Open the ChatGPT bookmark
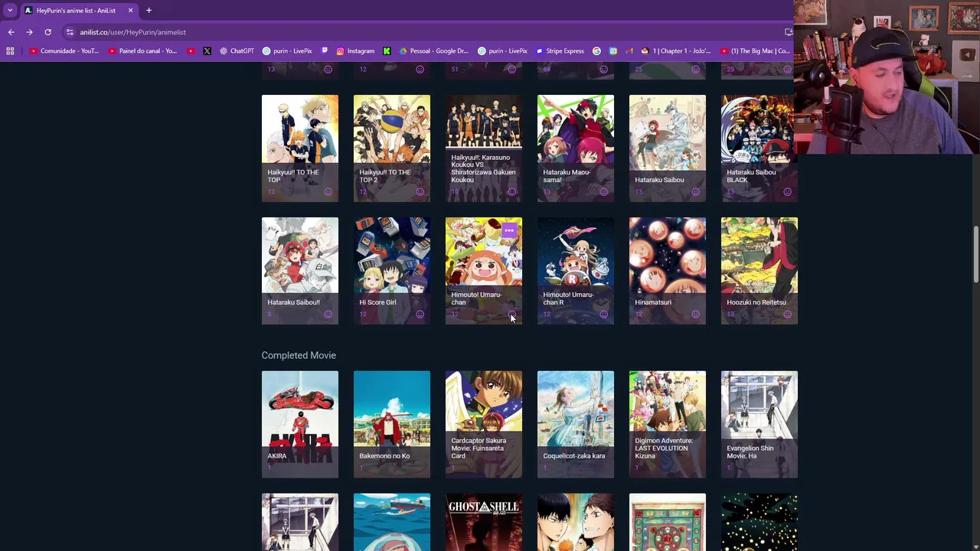This screenshot has width=980, height=551. click(x=237, y=51)
